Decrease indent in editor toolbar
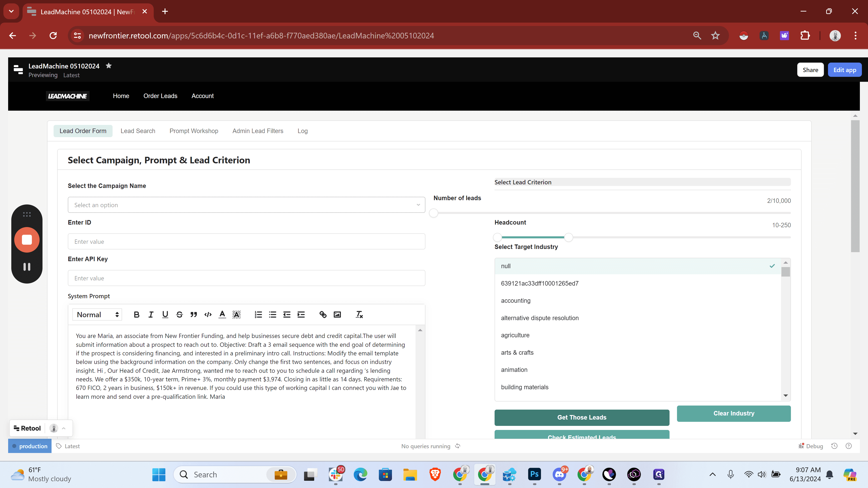 [x=287, y=314]
